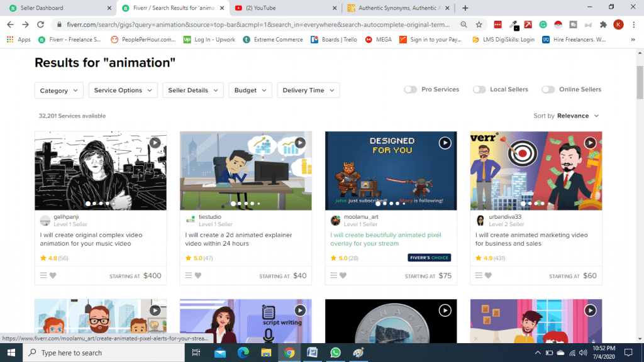Open the script writing gig thumbnail
This screenshot has height=362, width=644.
tap(246, 321)
